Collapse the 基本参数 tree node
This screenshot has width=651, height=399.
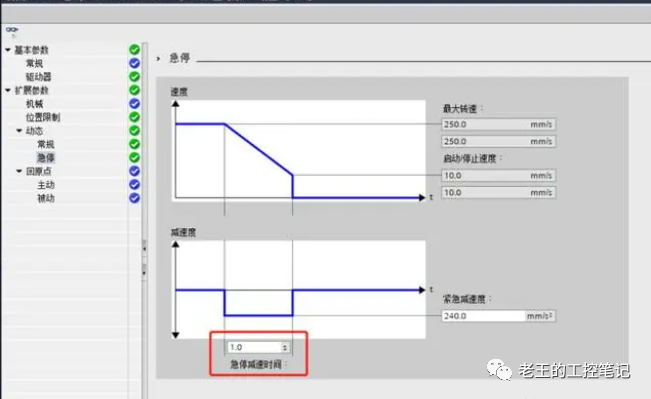click(x=8, y=50)
